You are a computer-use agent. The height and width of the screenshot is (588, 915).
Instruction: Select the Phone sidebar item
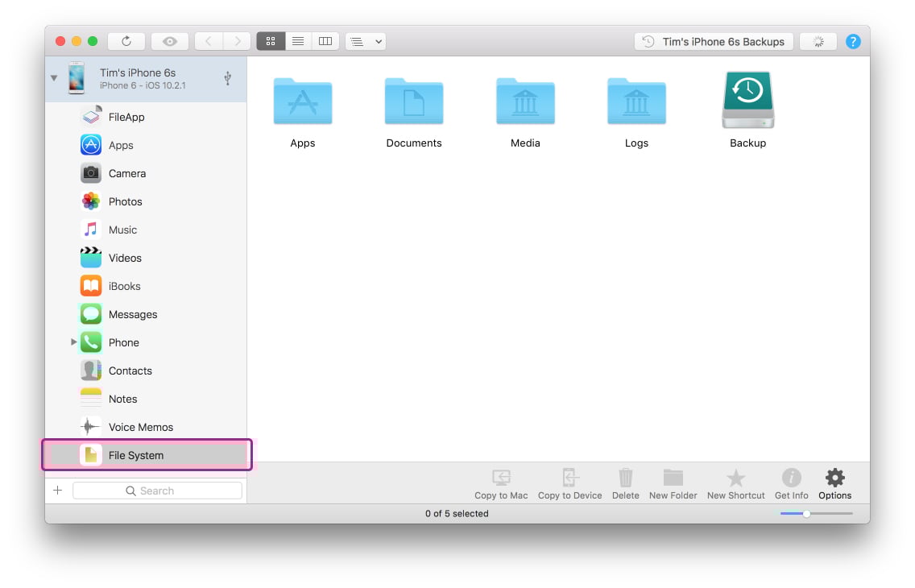click(x=146, y=342)
